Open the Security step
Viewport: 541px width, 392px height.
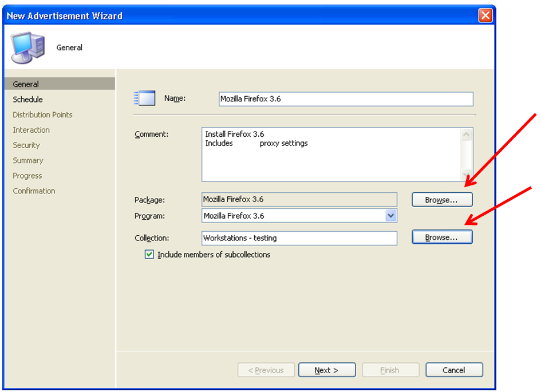click(26, 145)
